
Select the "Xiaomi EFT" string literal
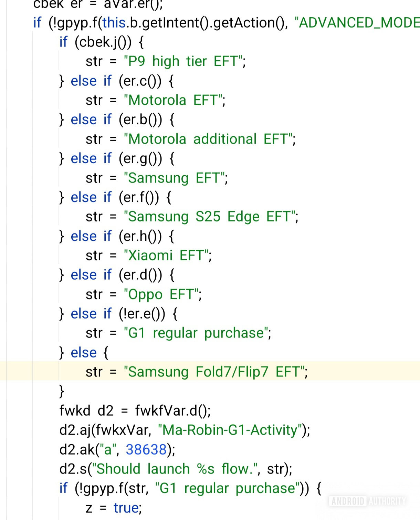167,256
